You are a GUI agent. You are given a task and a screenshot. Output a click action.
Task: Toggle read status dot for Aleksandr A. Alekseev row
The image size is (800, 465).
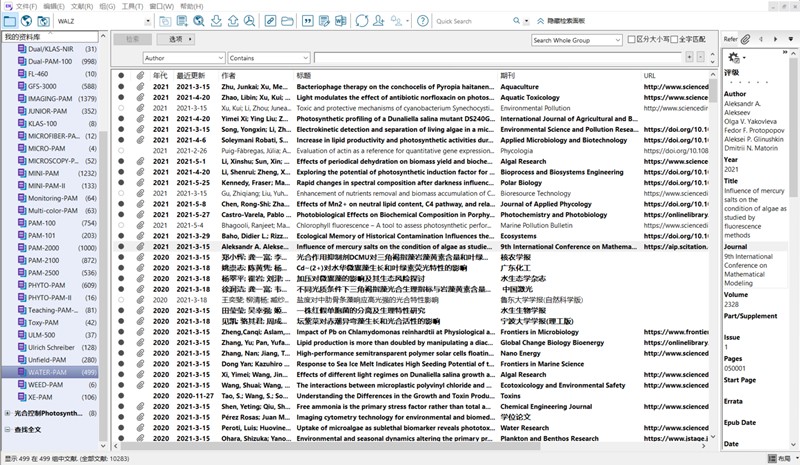click(121, 245)
